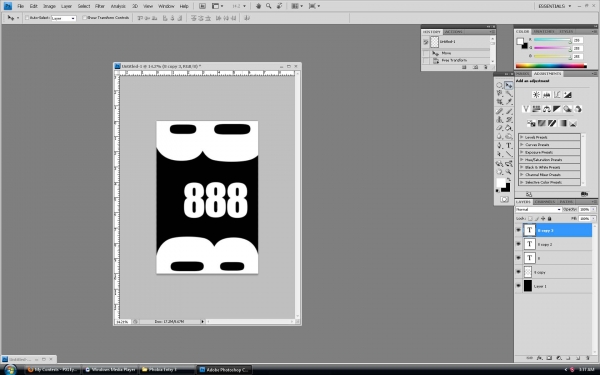
Task: Add a Vibrance adjustment
Action: pyautogui.click(x=526, y=109)
